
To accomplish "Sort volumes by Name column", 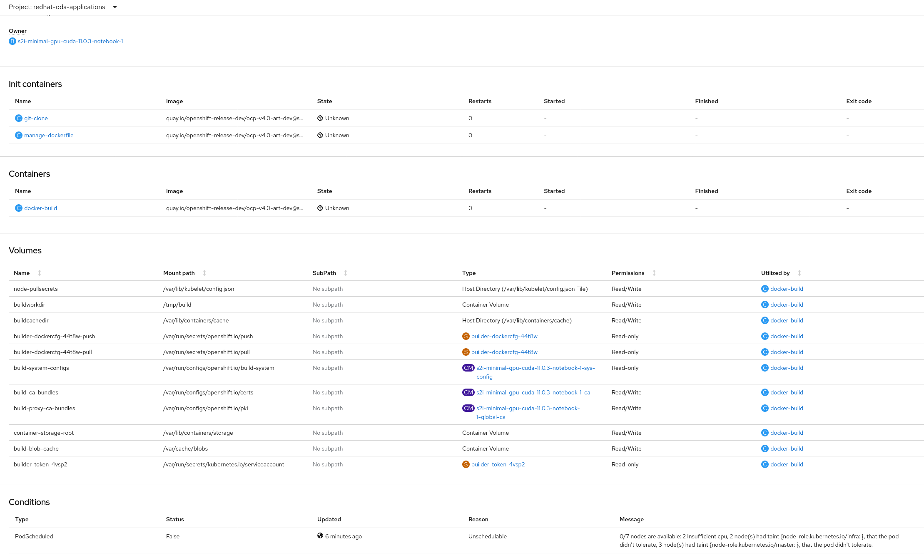I will coord(22,273).
